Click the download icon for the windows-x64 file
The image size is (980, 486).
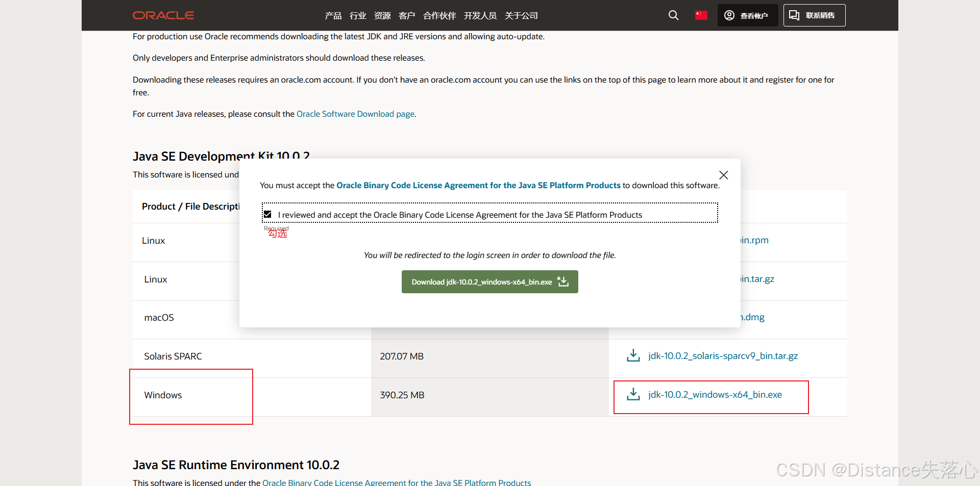633,394
